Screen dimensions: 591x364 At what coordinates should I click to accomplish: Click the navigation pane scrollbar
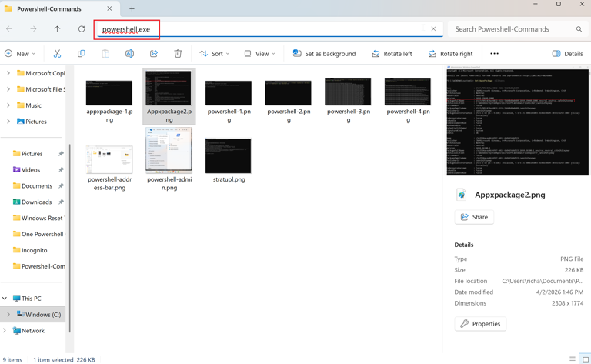point(69,237)
